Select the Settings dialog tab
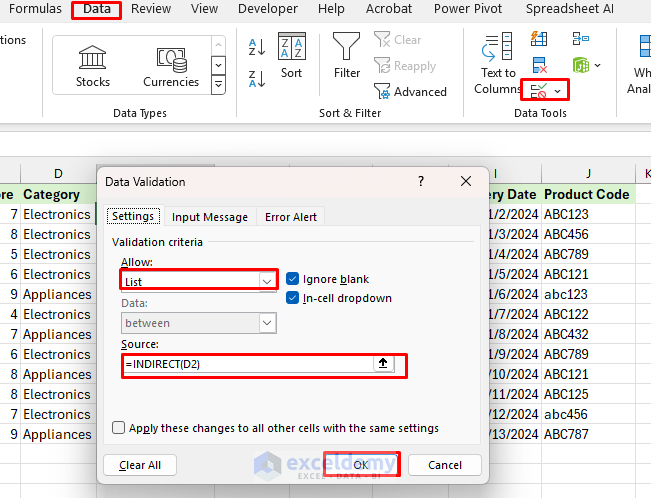Viewport: 651px width, 498px height. tap(133, 216)
